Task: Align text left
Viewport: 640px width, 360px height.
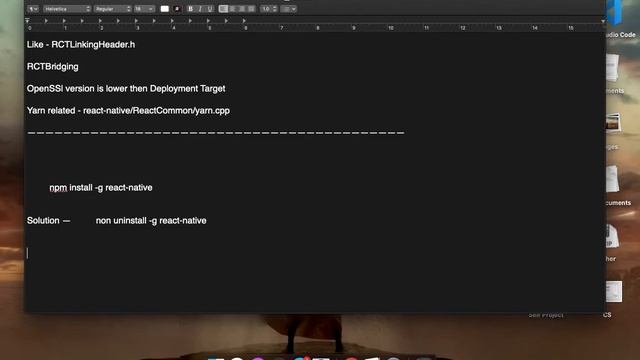Action: click(x=223, y=9)
